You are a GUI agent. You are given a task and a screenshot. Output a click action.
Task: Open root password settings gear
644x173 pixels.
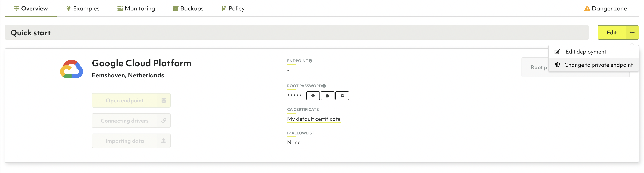coord(342,96)
